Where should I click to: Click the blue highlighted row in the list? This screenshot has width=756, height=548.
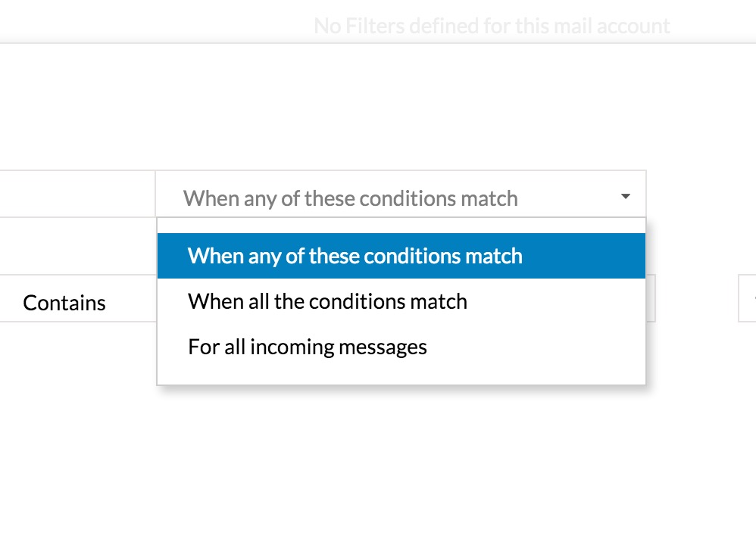(401, 256)
